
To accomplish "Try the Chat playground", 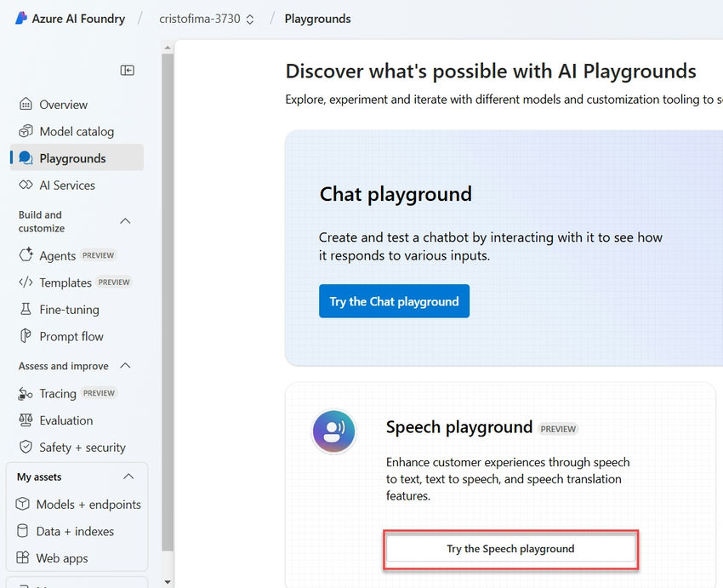I will [394, 300].
